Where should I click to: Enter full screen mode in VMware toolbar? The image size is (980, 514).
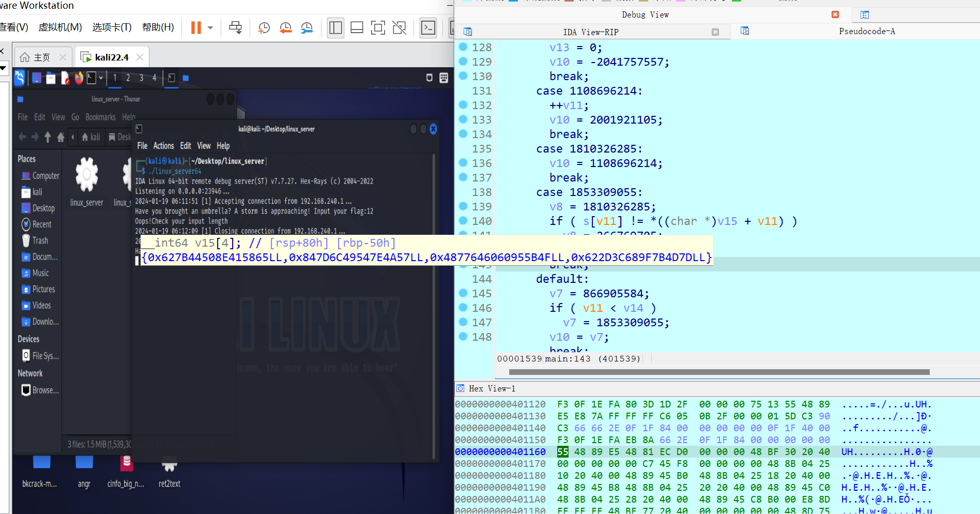coord(378,28)
